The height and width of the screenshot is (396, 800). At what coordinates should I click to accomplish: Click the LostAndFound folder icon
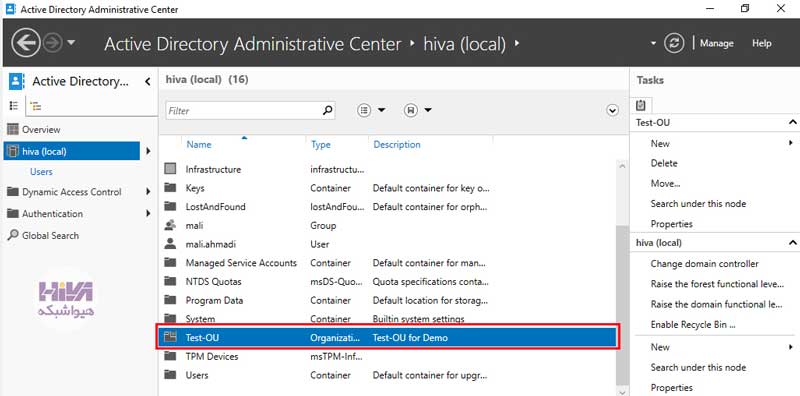[170, 206]
